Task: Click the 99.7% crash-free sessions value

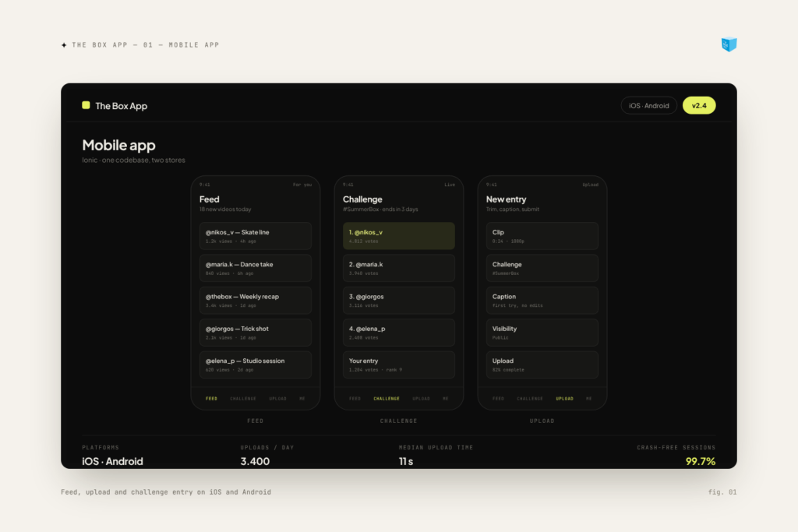Action: (x=701, y=461)
